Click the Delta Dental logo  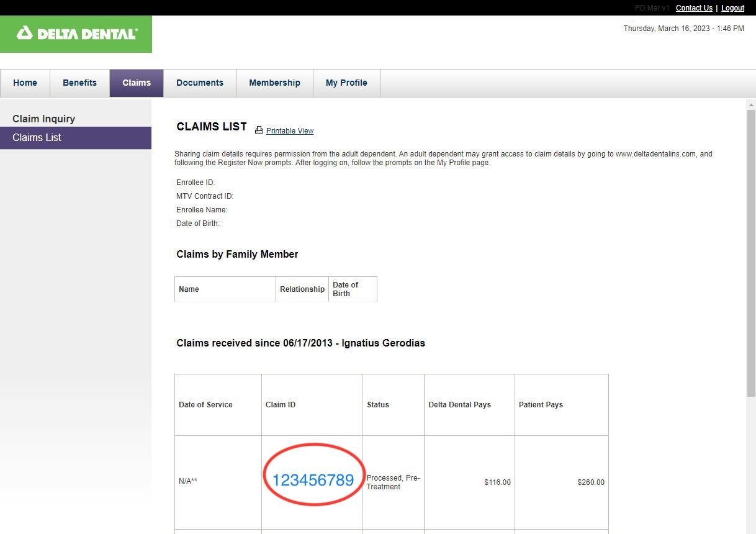coord(76,34)
